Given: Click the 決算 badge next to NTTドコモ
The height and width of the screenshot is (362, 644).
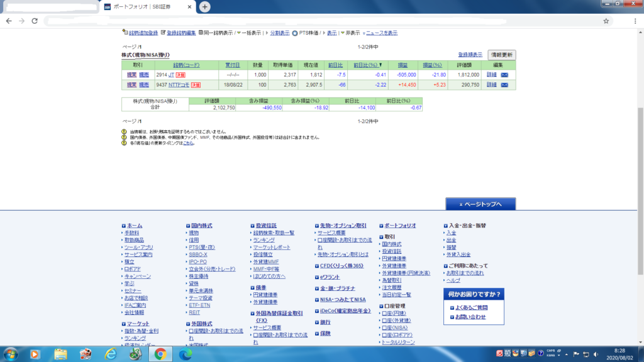Looking at the screenshot, I should [196, 85].
